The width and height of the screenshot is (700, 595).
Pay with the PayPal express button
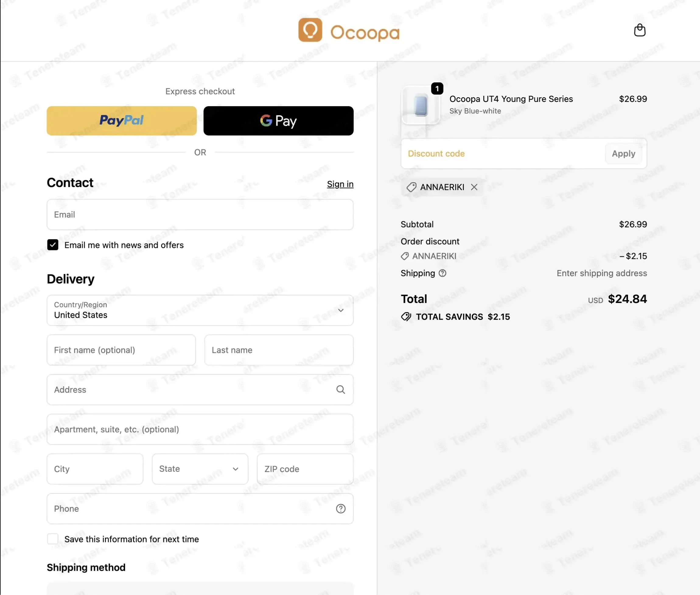point(121,121)
